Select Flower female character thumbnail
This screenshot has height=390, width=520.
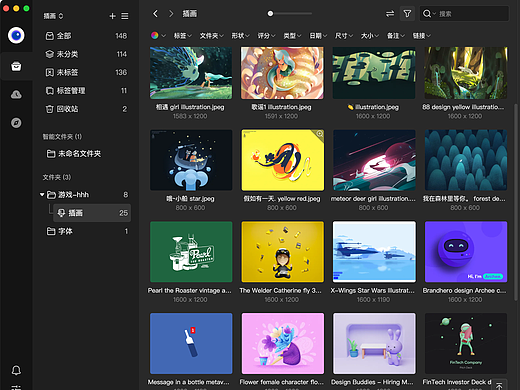283,343
